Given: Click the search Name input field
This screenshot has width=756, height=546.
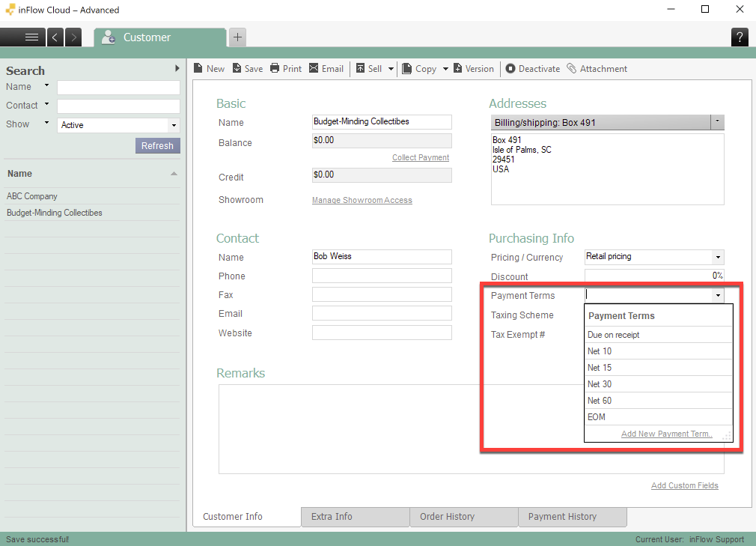Looking at the screenshot, I should point(118,88).
